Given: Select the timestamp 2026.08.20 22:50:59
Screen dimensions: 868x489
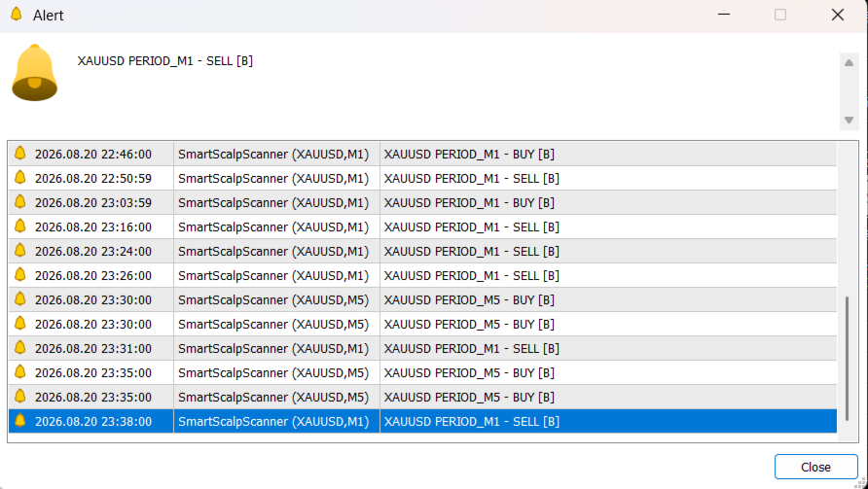Looking at the screenshot, I should coord(93,179).
